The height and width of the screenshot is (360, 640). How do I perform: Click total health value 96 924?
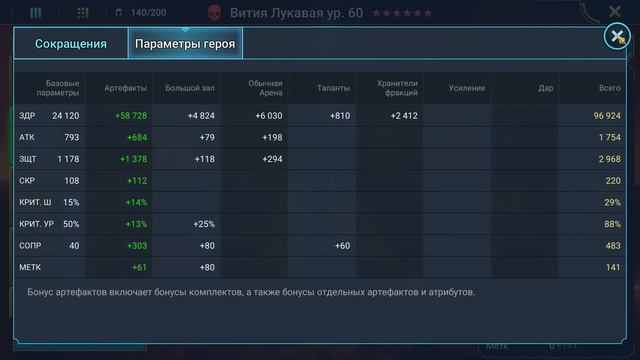coord(607,116)
